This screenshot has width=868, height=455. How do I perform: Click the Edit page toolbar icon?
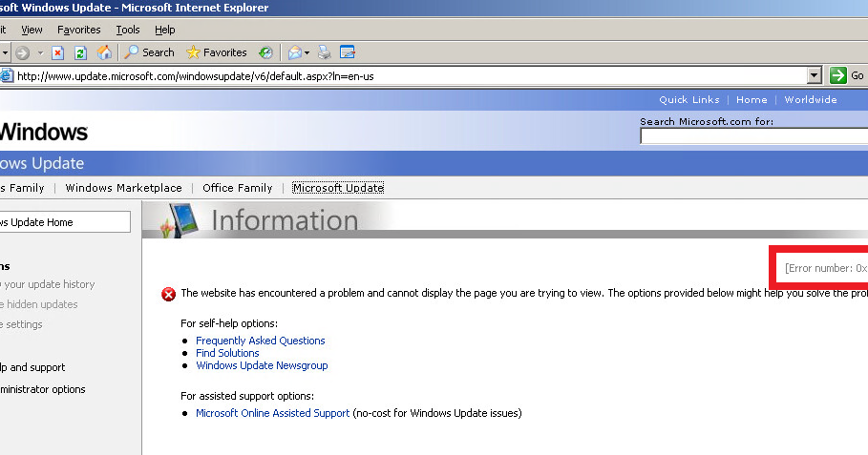click(x=348, y=52)
